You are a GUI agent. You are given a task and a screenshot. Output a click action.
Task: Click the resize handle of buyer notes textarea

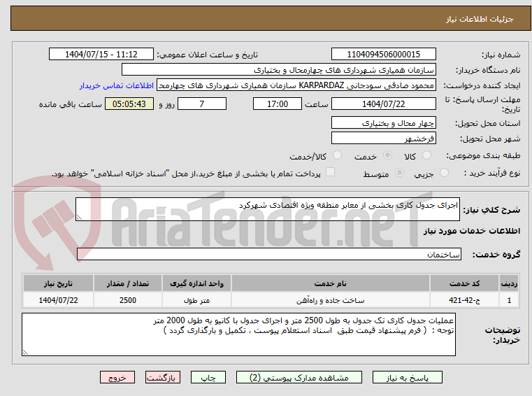point(25,353)
